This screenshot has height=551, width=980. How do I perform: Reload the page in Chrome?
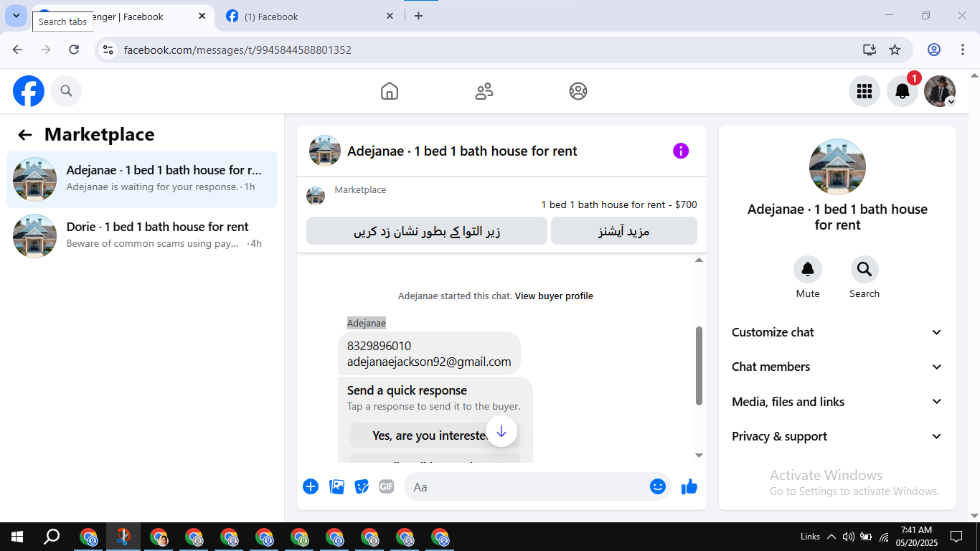74,50
